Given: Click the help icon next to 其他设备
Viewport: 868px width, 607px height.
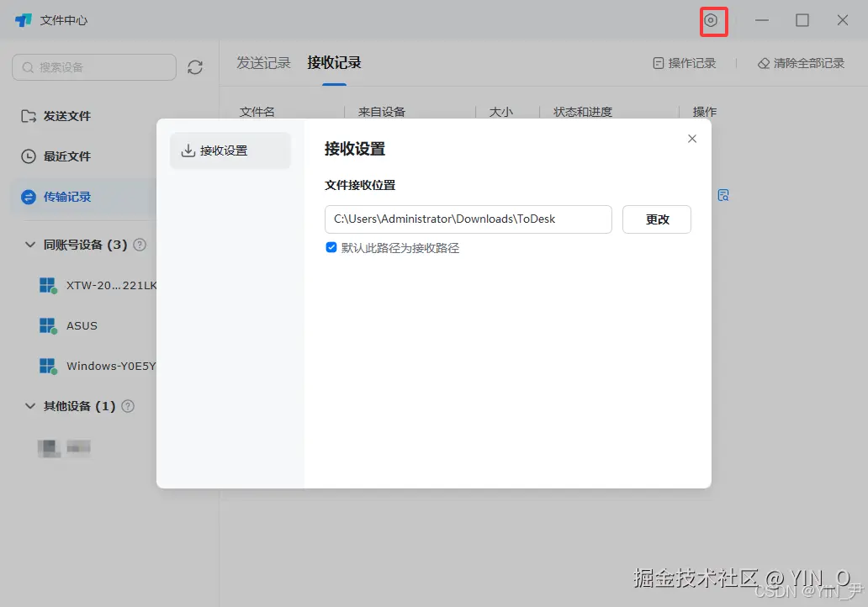Looking at the screenshot, I should click(126, 406).
